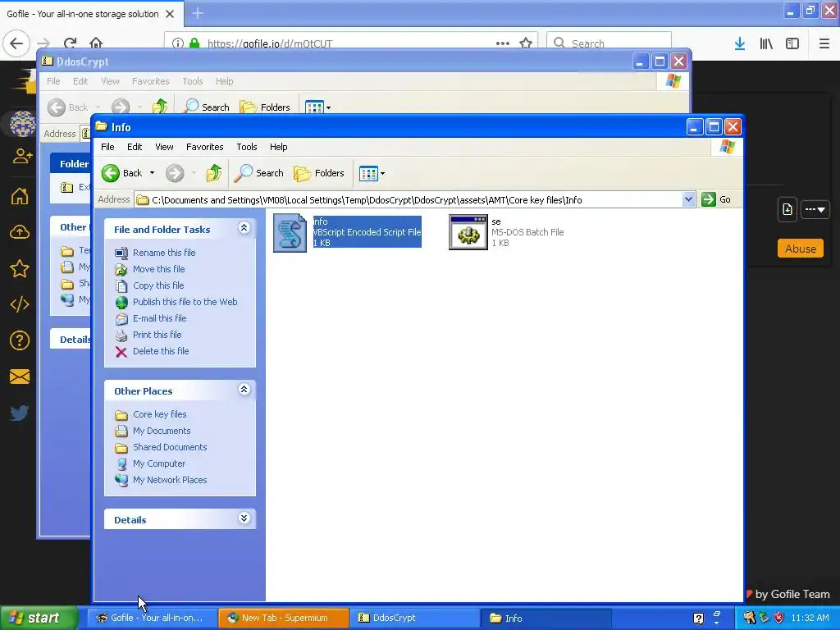Screen dimensions: 840x630
Task: Click Publish this file to the Web
Action: coord(185,302)
